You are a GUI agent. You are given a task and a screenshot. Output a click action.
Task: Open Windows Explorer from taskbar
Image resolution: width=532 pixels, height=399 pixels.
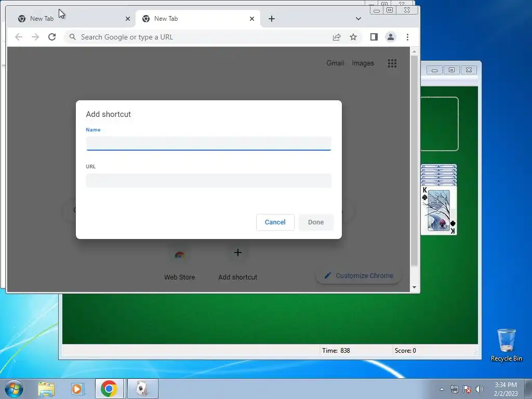pyautogui.click(x=46, y=389)
